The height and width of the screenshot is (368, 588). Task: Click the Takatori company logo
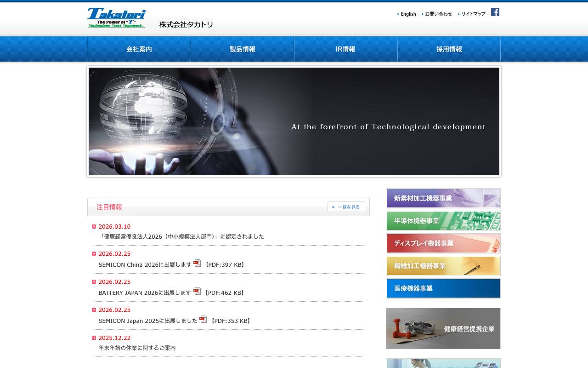[x=116, y=18]
